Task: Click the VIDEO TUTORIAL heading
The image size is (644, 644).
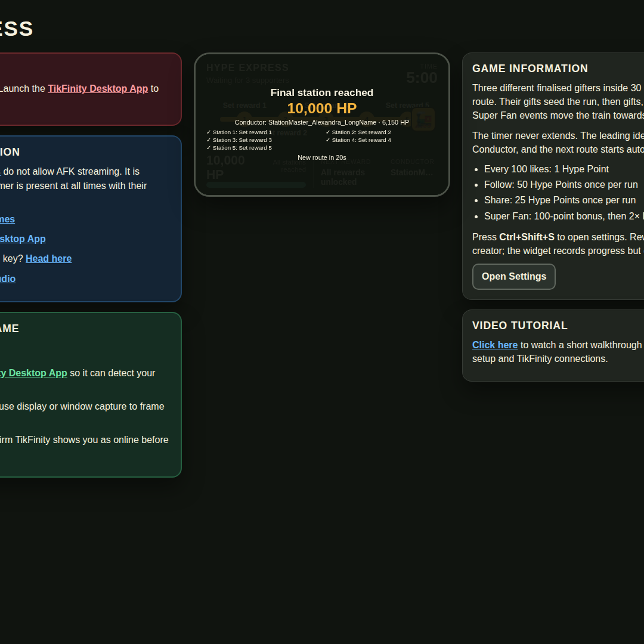Action: pos(519,326)
